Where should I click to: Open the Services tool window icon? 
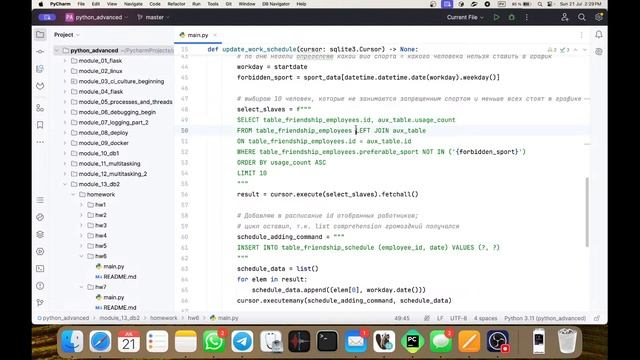40,251
